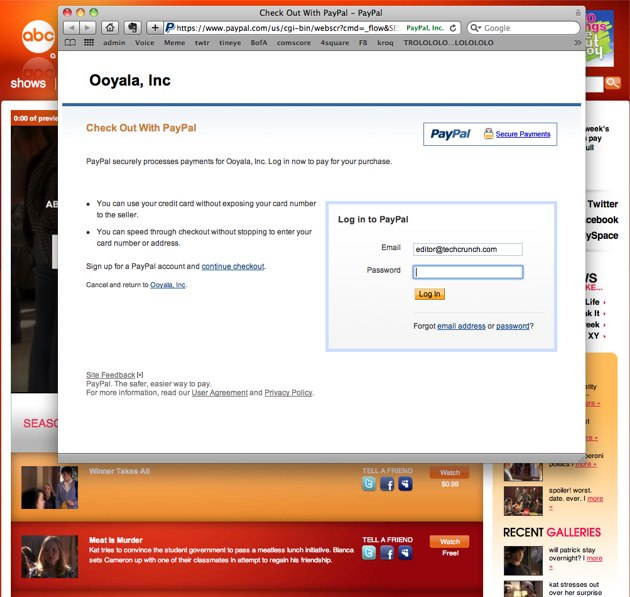Share Meat Is Murder on Facebook
Image resolution: width=630 pixels, height=597 pixels.
(387, 553)
